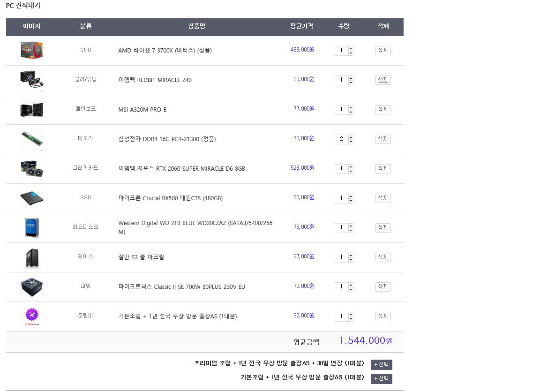
Task: Increase quantity of the 그래픽카드 item
Action: pyautogui.click(x=351, y=166)
